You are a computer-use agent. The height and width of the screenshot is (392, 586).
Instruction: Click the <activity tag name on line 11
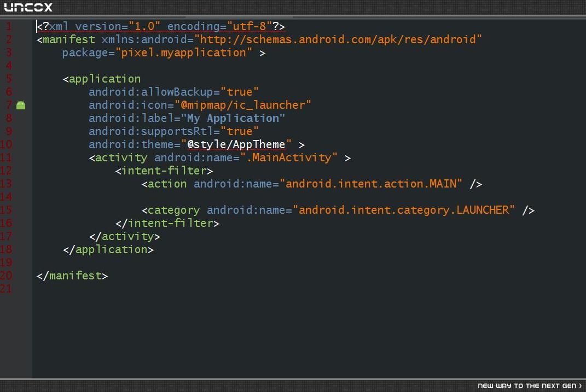(118, 157)
